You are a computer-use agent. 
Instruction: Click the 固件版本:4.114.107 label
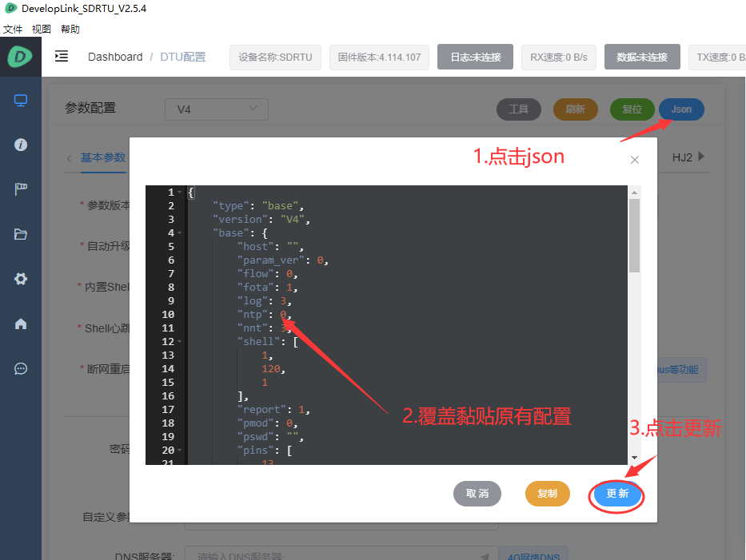click(379, 57)
